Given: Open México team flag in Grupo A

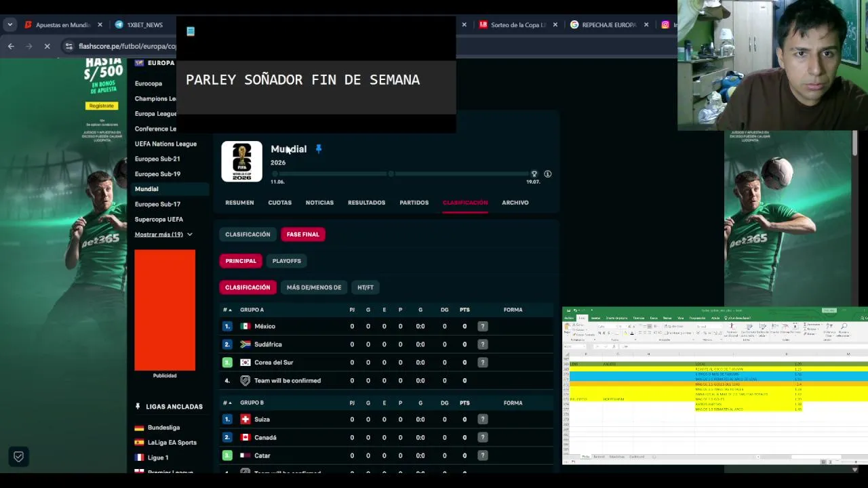Looking at the screenshot, I should click(x=245, y=327).
